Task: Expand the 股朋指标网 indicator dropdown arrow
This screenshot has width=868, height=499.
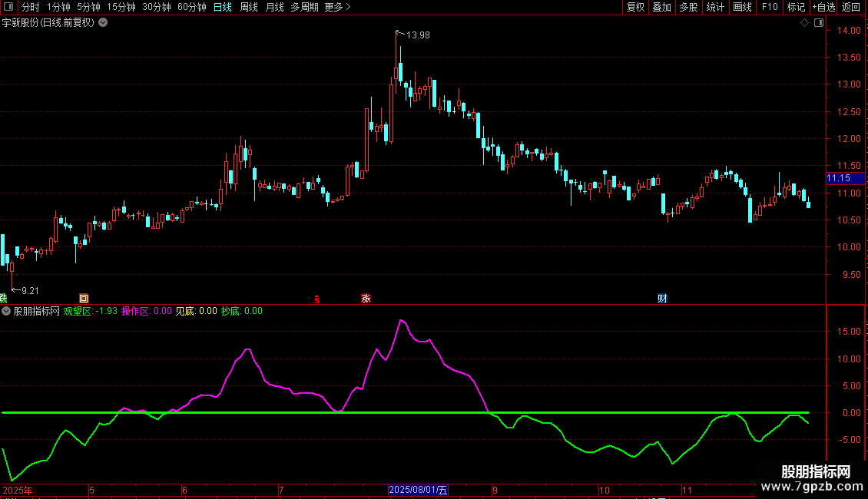Action: click(6, 311)
